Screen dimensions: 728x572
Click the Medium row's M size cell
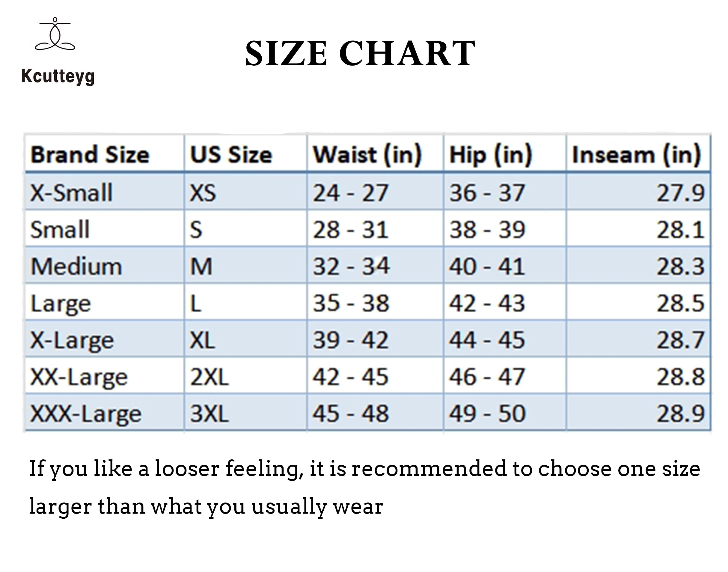click(201, 267)
